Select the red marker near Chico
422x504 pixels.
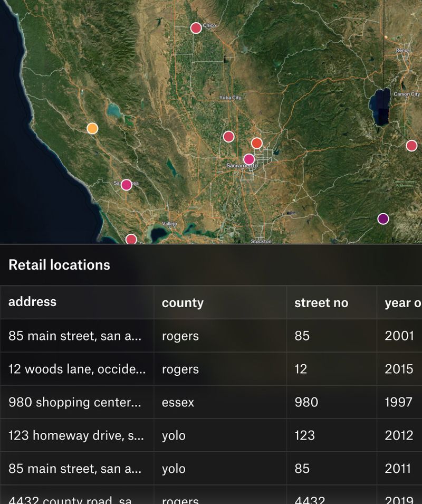click(x=196, y=27)
